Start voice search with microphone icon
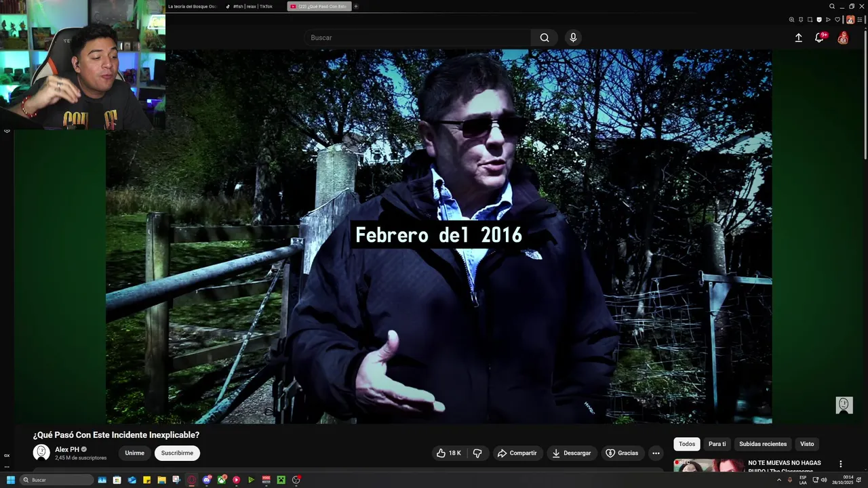 click(573, 38)
